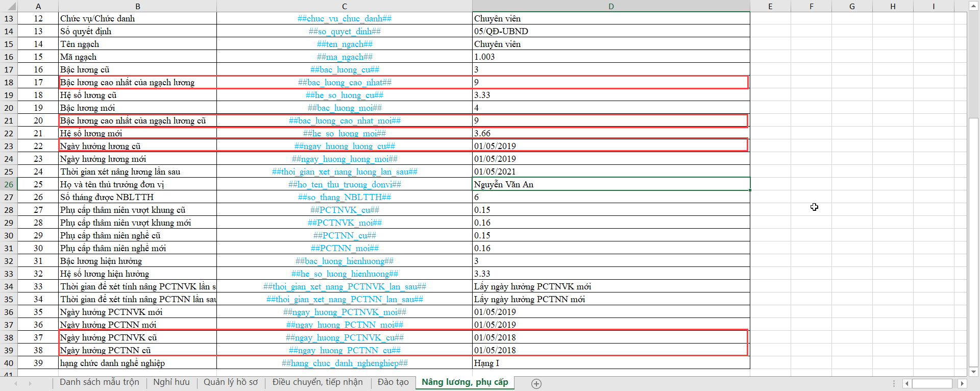Click the tab bar resize handle dots
This screenshot has width=980, height=391.
pos(894,383)
